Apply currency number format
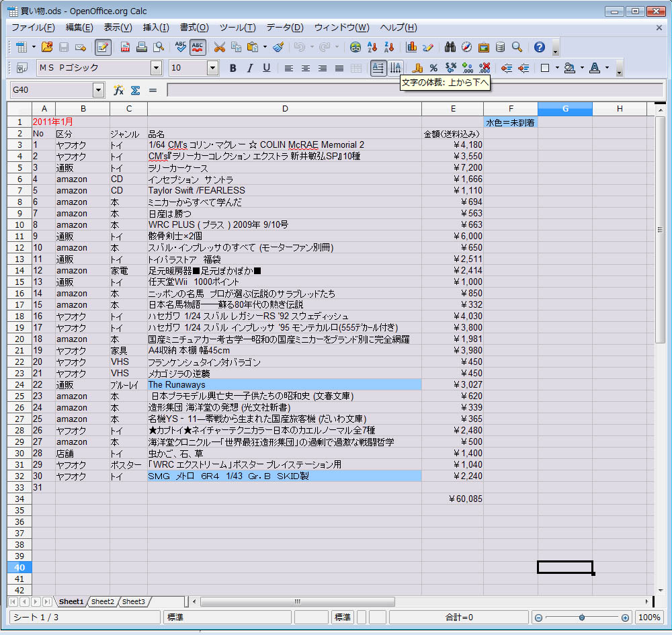The image size is (672, 635). tap(417, 68)
